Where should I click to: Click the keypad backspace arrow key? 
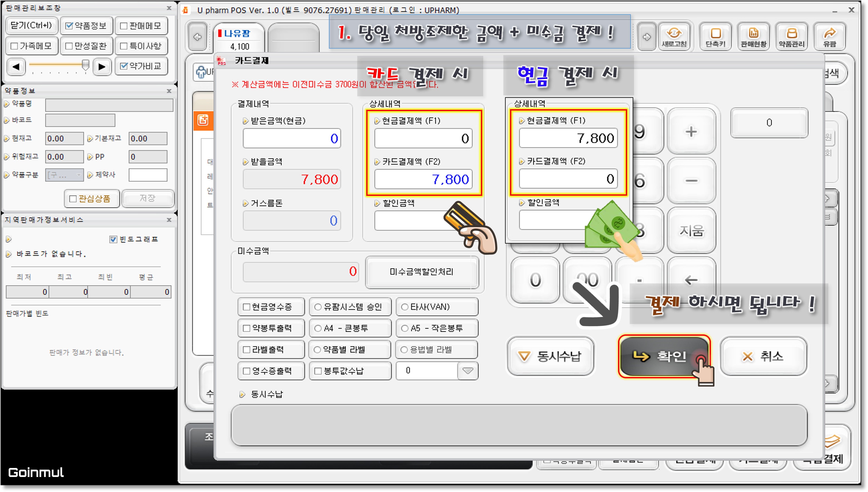pos(691,280)
